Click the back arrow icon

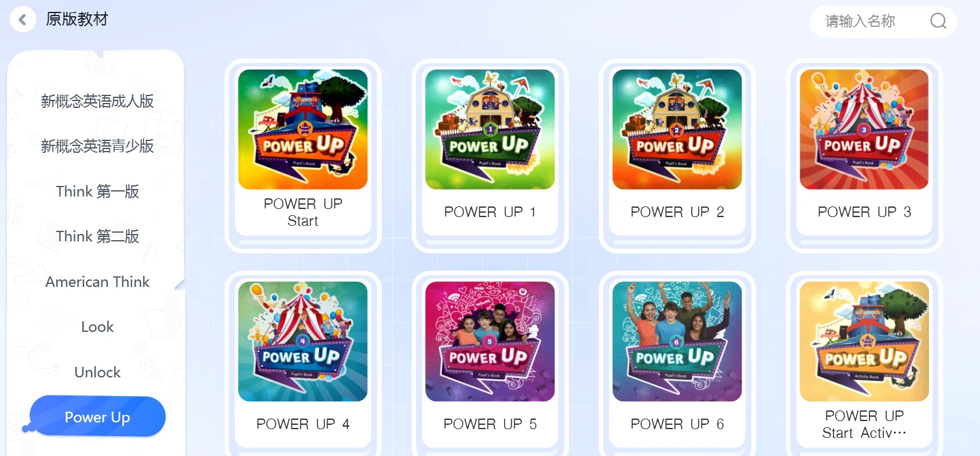click(22, 20)
